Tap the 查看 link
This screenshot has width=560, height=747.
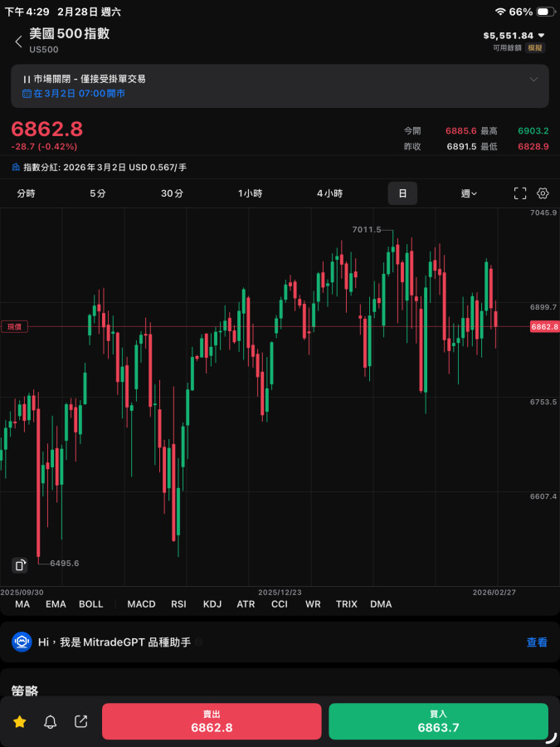[537, 642]
